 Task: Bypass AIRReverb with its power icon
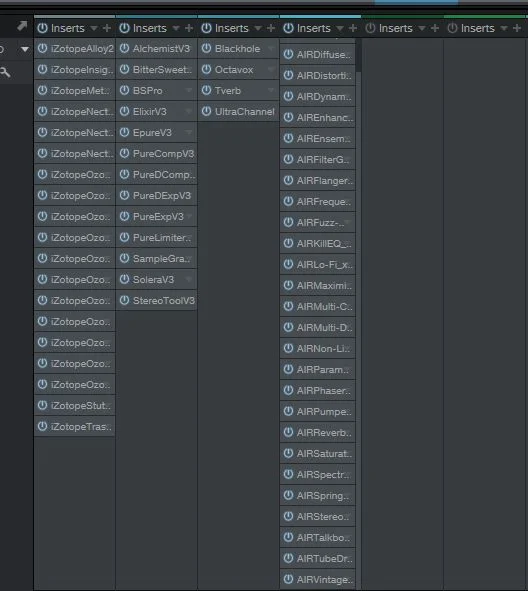tap(288, 433)
